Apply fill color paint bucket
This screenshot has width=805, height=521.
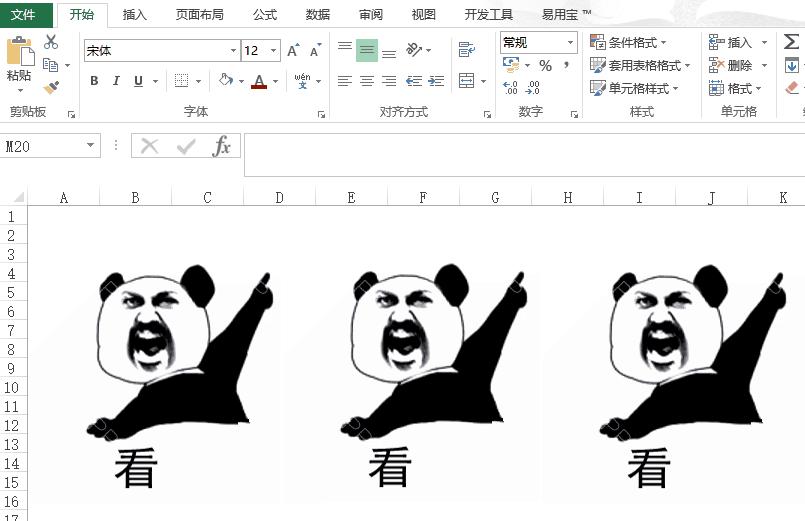point(225,80)
